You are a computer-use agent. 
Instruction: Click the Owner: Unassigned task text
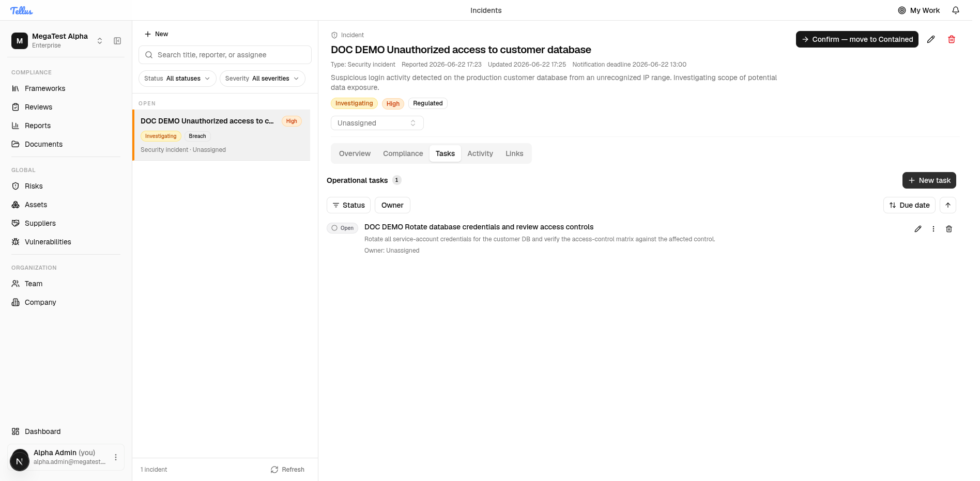[392, 251]
